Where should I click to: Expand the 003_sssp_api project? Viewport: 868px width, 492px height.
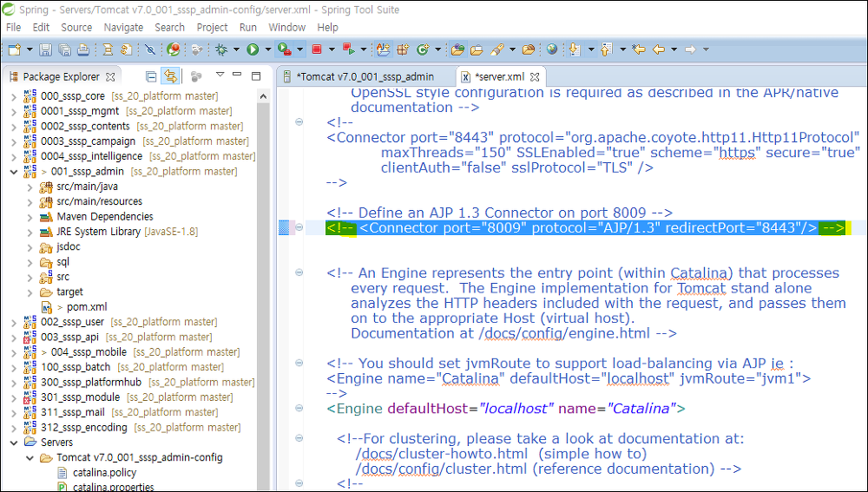pyautogui.click(x=14, y=337)
